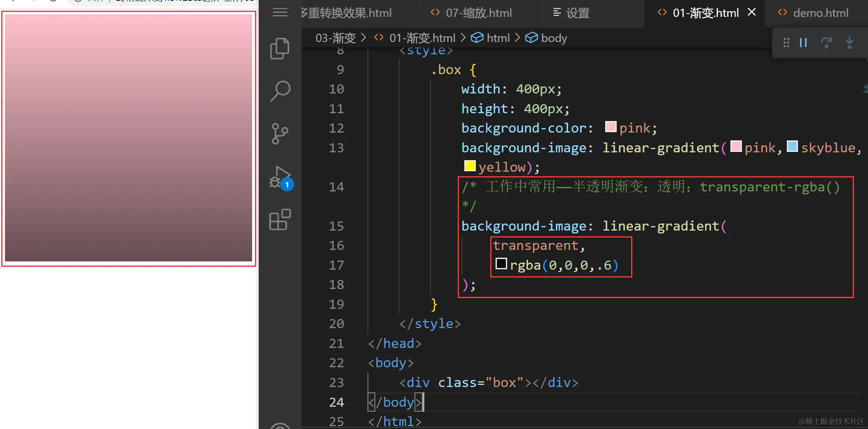868x429 pixels.
Task: Open the pink swatch inside linear-gradient
Action: (x=736, y=146)
